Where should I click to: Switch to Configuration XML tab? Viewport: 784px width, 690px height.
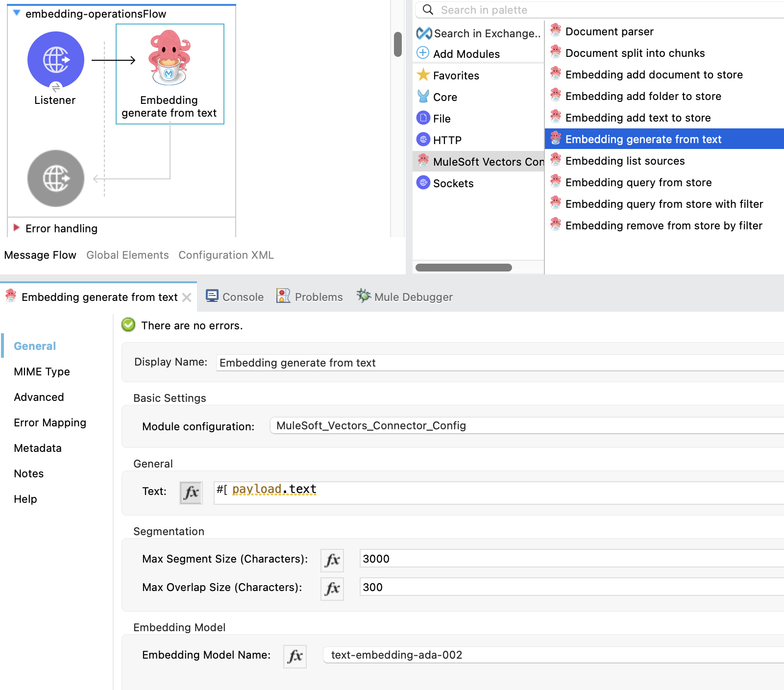226,255
